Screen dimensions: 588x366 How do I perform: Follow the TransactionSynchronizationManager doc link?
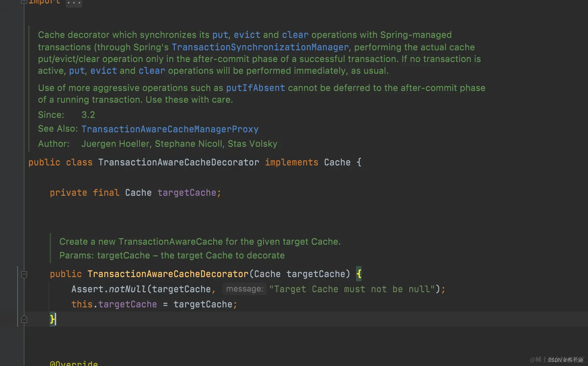click(x=260, y=47)
